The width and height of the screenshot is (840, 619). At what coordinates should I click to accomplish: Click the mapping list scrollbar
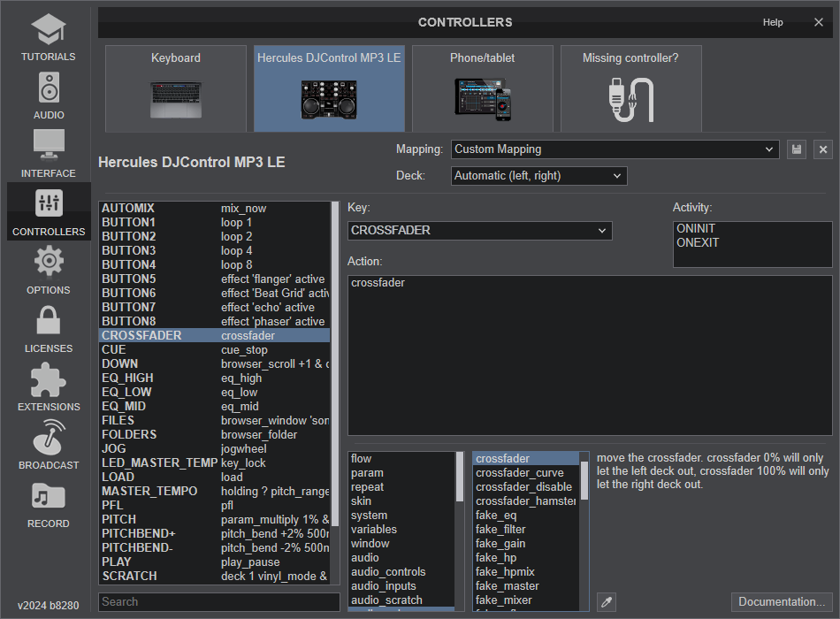click(335, 364)
